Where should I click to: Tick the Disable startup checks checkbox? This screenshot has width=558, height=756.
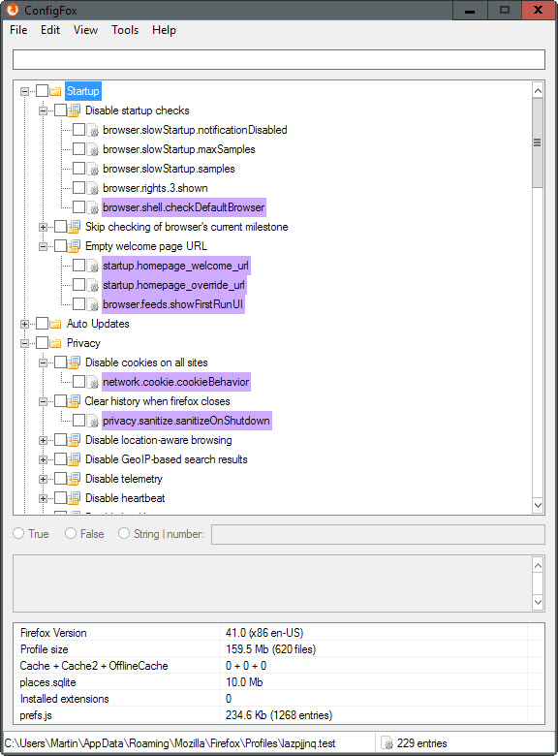point(60,110)
